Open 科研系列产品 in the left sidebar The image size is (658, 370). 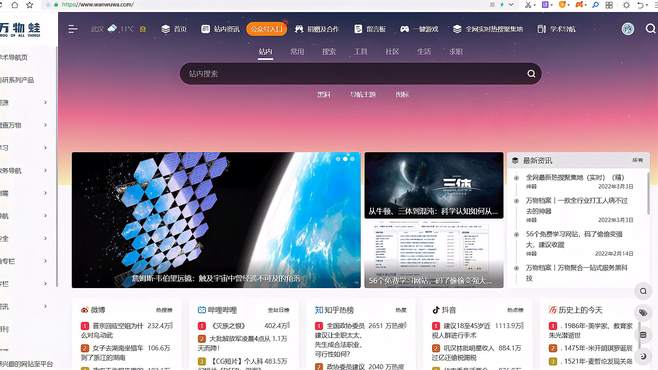(17, 80)
